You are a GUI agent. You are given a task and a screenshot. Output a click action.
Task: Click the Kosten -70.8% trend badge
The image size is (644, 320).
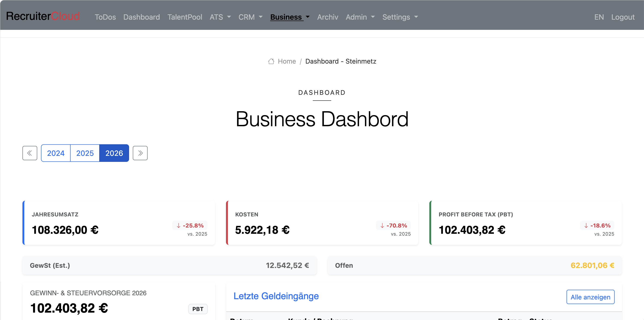tap(393, 225)
